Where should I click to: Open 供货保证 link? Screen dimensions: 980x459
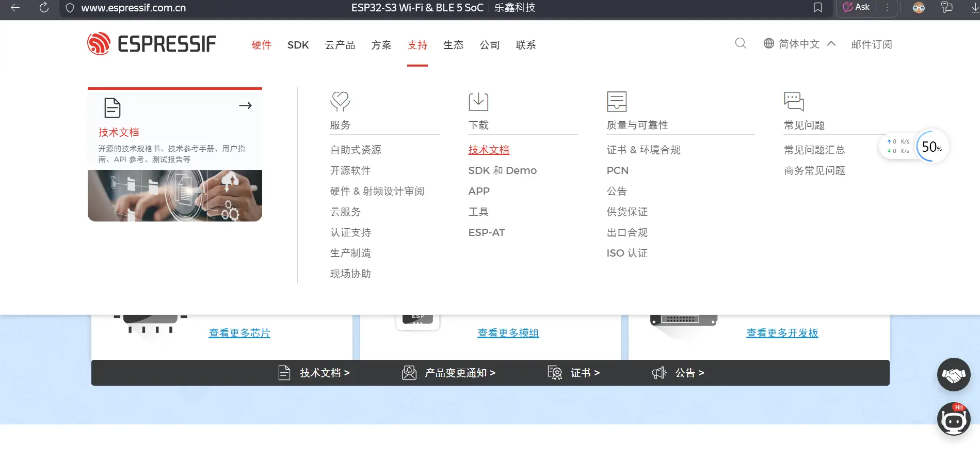(x=627, y=212)
